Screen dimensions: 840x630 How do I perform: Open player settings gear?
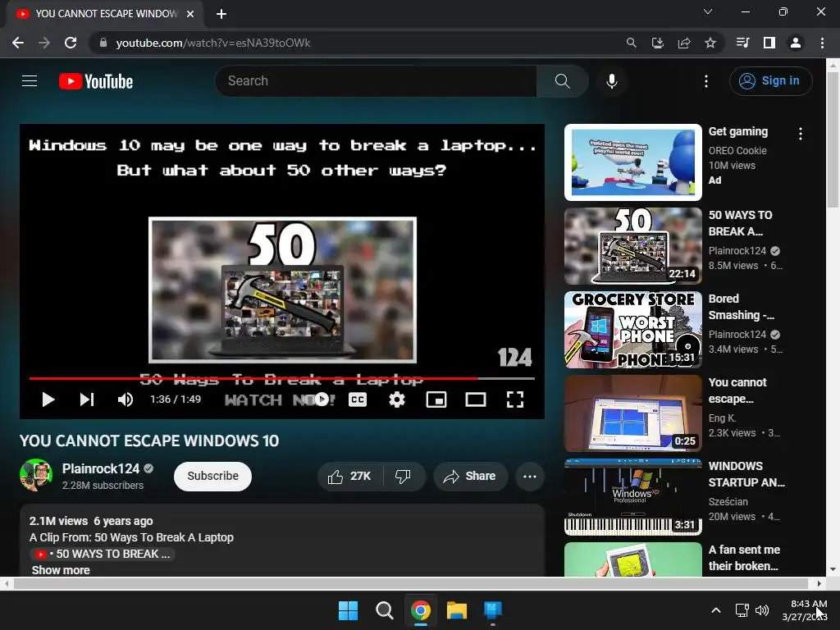tap(396, 399)
